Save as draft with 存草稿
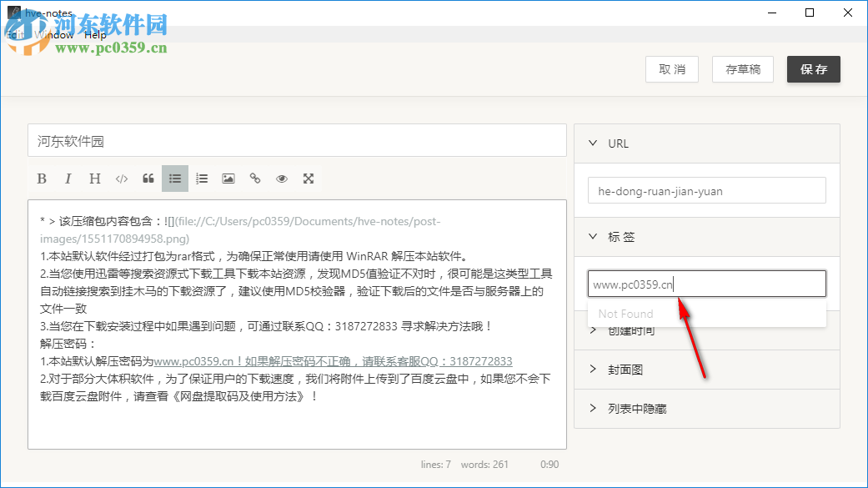 (743, 69)
